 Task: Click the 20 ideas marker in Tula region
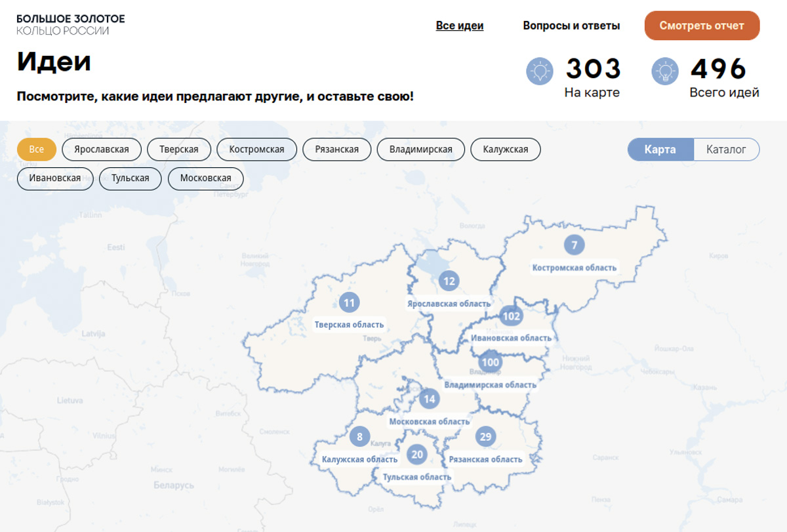tap(416, 454)
